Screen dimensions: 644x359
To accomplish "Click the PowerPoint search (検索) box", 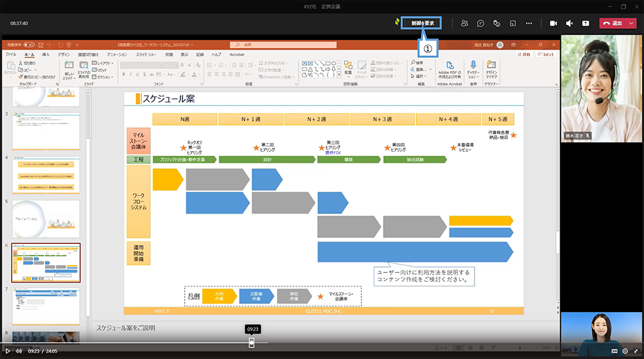I will pos(283,45).
